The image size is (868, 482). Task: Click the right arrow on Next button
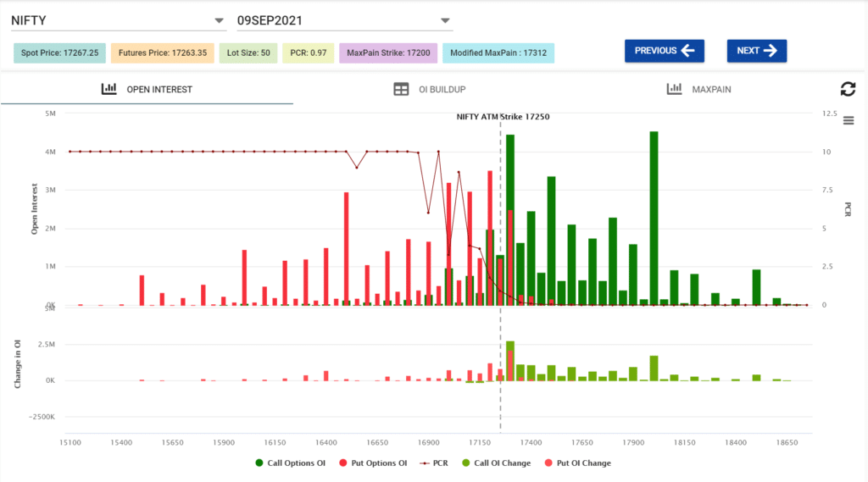(770, 51)
